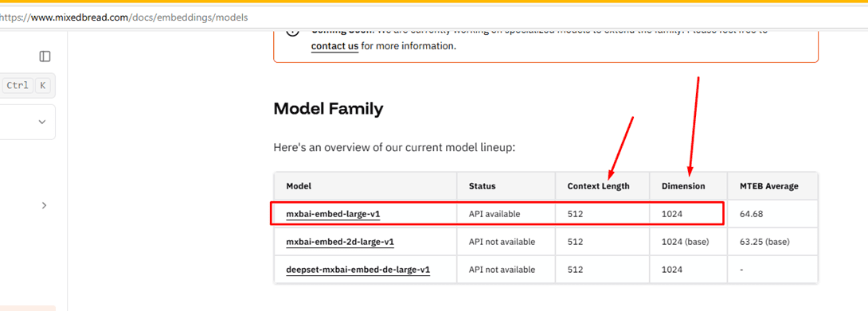Viewport: 868px width, 311px height.
Task: Open deepset-mxbai-embed-de-large-v1 model link
Action: [x=358, y=270]
